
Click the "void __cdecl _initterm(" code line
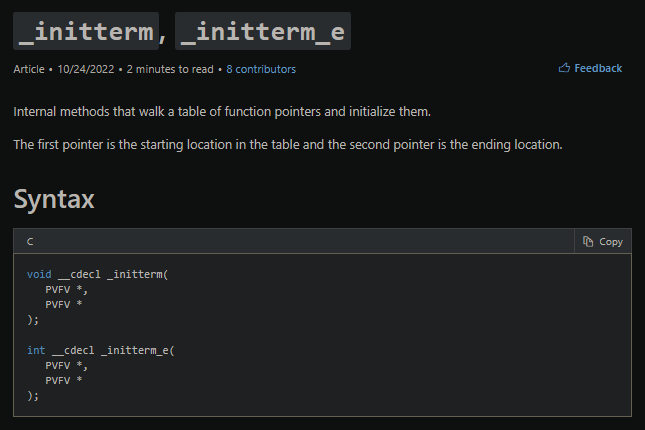pyautogui.click(x=98, y=274)
